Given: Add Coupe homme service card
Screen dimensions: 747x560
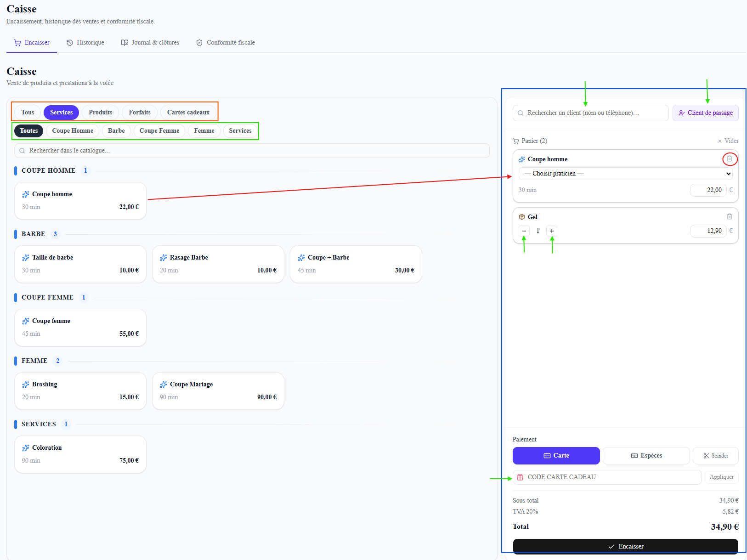Looking at the screenshot, I should 80,201.
